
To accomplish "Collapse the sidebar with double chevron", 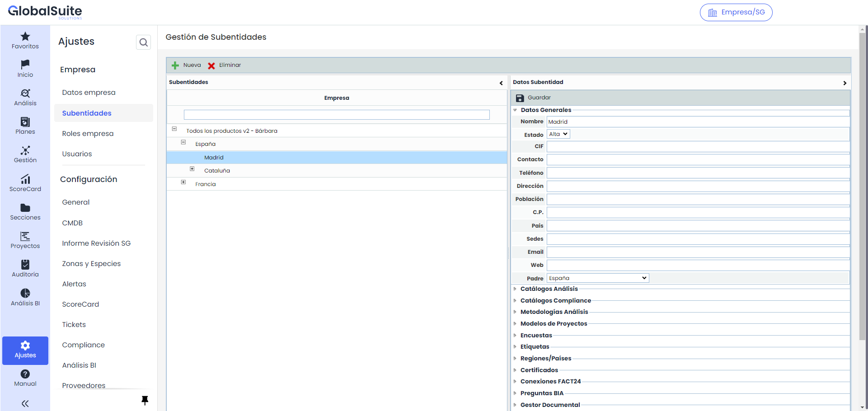I will 25,403.
